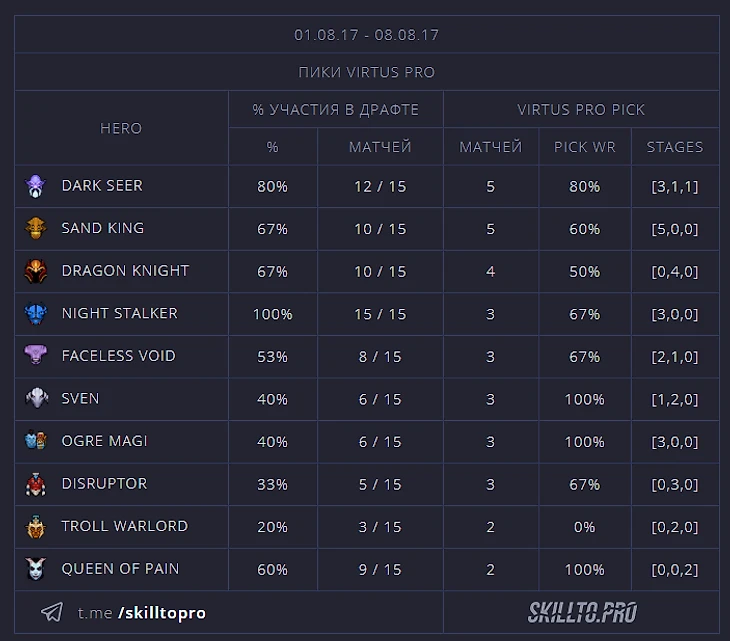This screenshot has width=730, height=641.
Task: Click the Sand King hero icon
Action: tap(36, 228)
